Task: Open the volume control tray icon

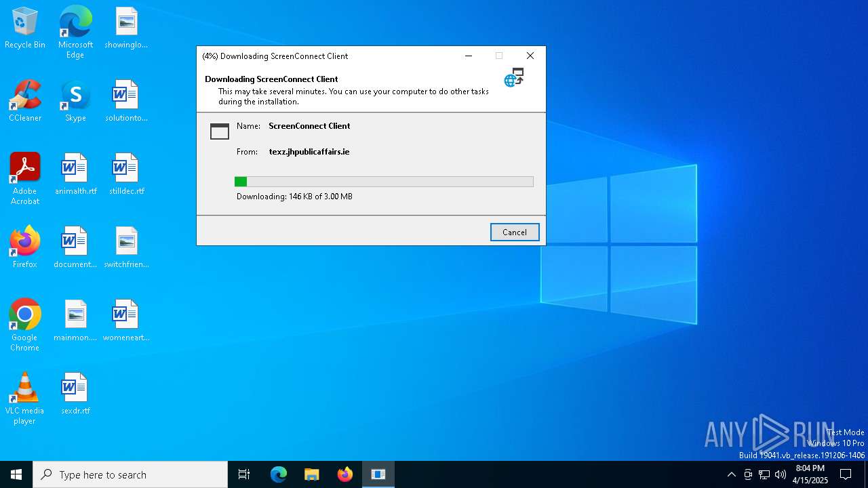Action: (781, 474)
